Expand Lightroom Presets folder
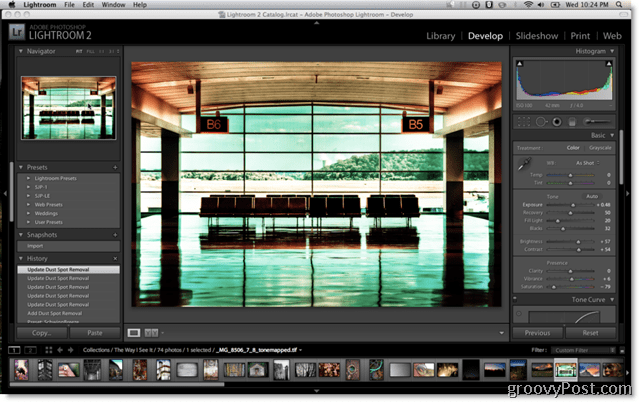Viewport: 639px width, 402px height. [x=29, y=178]
